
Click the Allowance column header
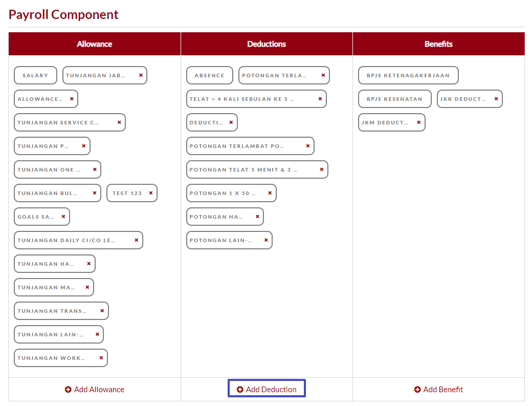pos(95,44)
